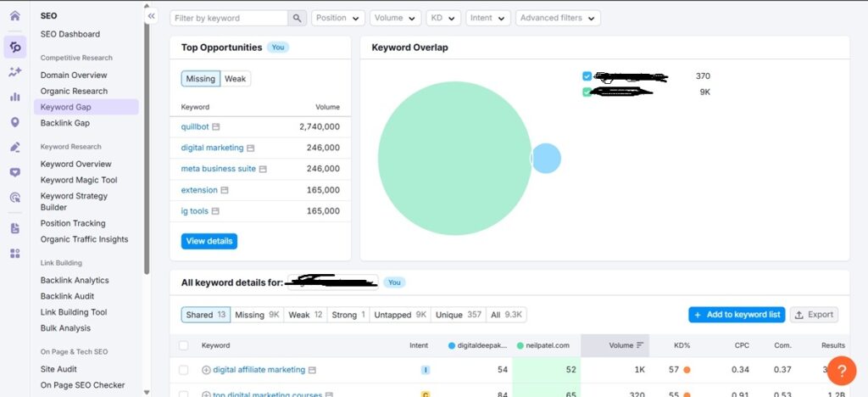Open the KD filter dropdown
The image size is (868, 397).
pyautogui.click(x=443, y=19)
